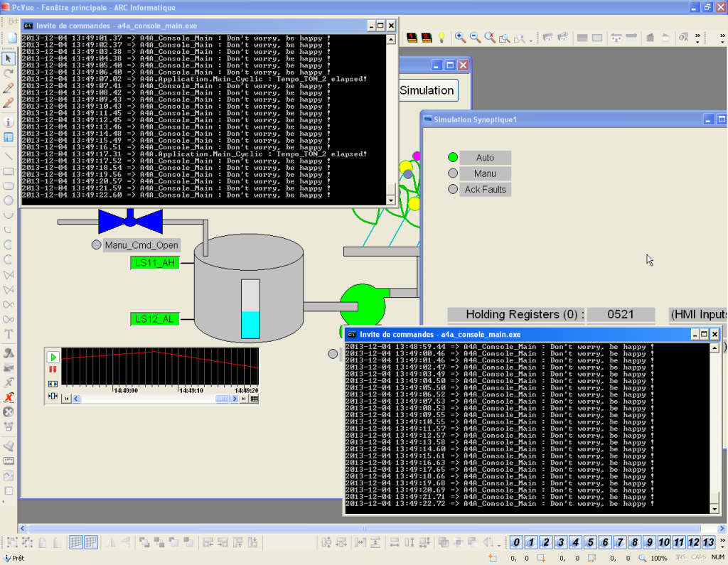The width and height of the screenshot is (728, 565).
Task: Click the zoom out magnifier icon
Action: 475,38
